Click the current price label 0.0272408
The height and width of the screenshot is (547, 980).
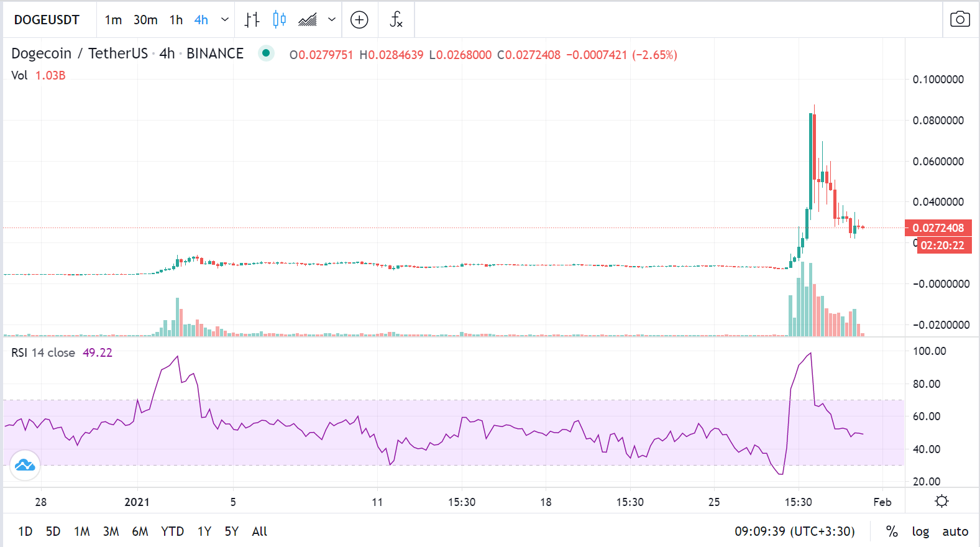pyautogui.click(x=938, y=228)
